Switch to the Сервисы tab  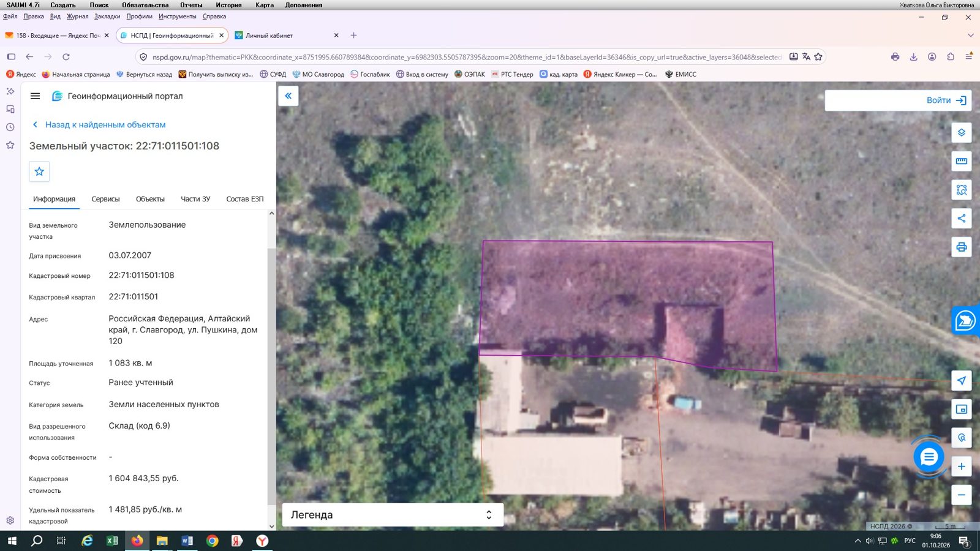click(x=105, y=199)
